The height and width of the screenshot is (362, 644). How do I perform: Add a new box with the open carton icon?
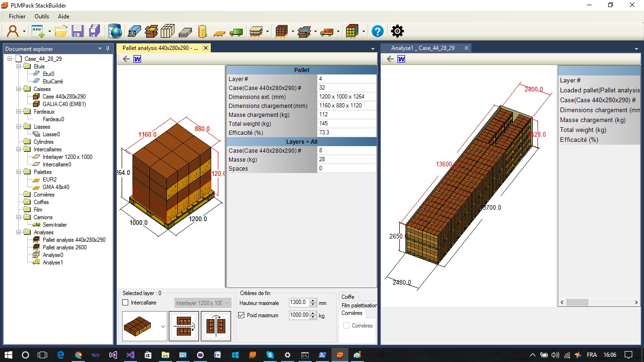pyautogui.click(x=151, y=32)
